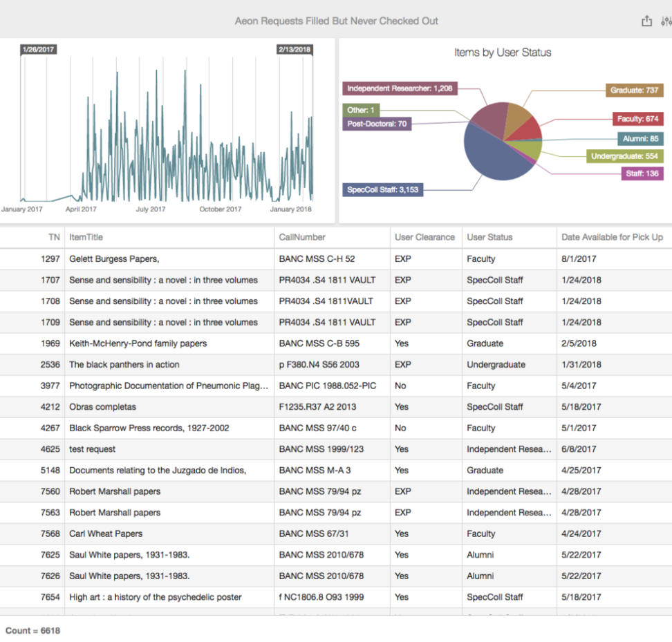Screen dimensions: 672x642
Task: Select the Staff: 136 legend label
Action: 642,173
